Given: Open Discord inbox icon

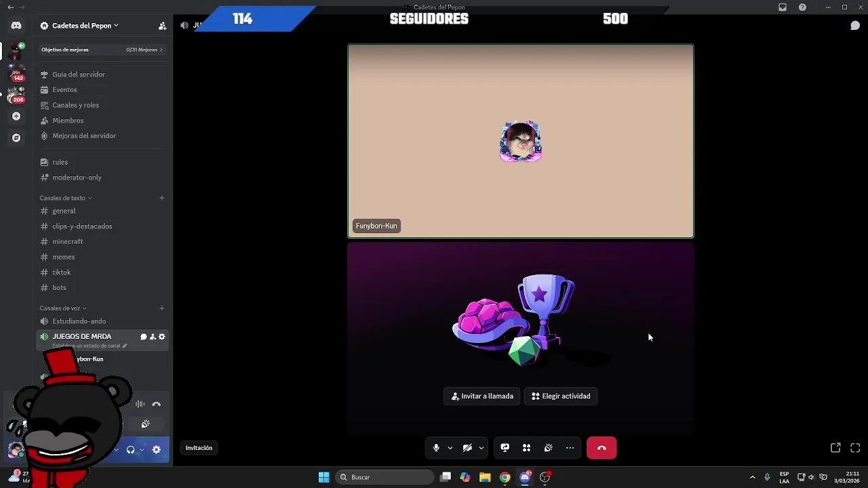Looking at the screenshot, I should [783, 7].
